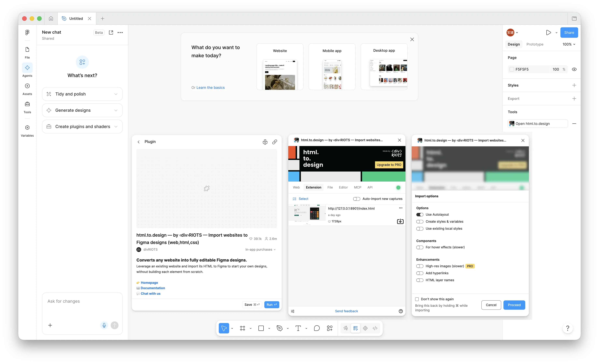
Task: Open the Figma main menu icon
Action: point(27,32)
